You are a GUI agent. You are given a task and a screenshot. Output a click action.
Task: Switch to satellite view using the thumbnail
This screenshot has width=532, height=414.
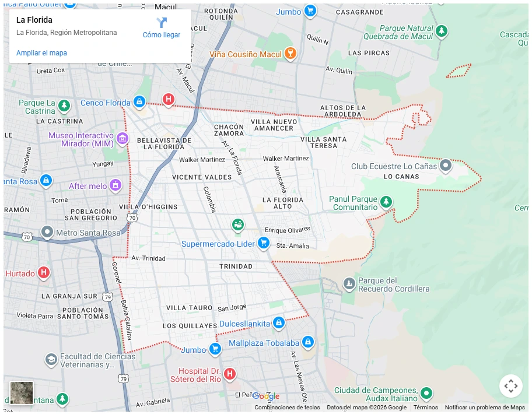coord(21,394)
